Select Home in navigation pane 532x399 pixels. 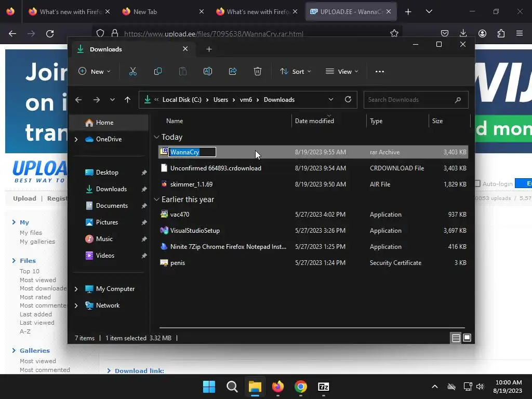[x=109, y=123]
